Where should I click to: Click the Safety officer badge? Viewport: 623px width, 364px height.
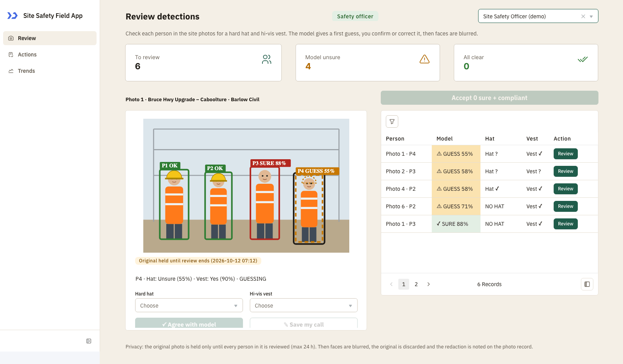[355, 16]
